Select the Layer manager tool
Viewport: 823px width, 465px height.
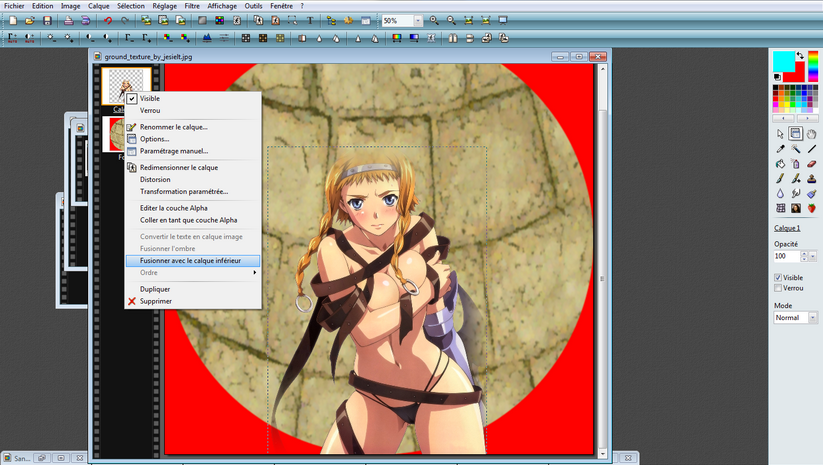point(796,134)
